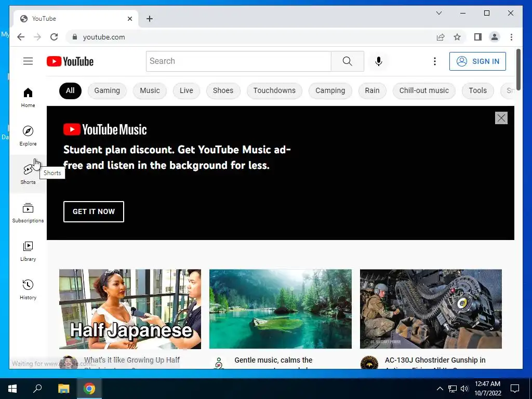Open volume control in tray
The width and height of the screenshot is (532, 399).
pos(464,389)
